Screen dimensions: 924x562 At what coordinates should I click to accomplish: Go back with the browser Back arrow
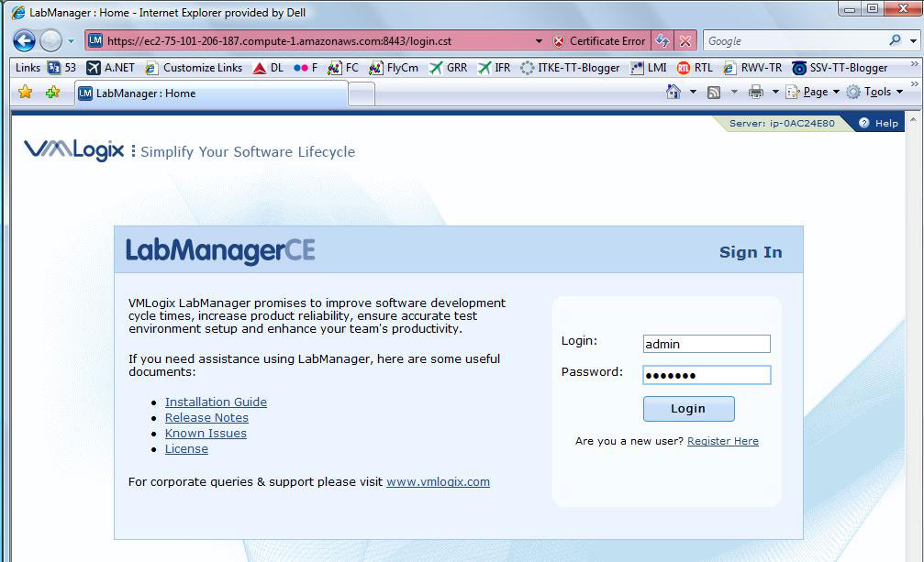click(24, 40)
